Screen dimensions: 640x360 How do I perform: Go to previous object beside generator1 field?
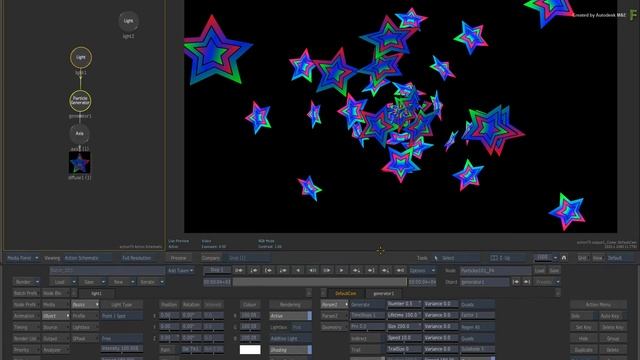click(x=516, y=282)
